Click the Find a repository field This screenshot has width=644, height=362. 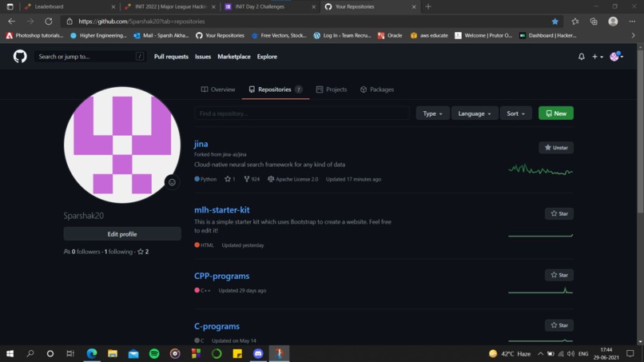(302, 113)
